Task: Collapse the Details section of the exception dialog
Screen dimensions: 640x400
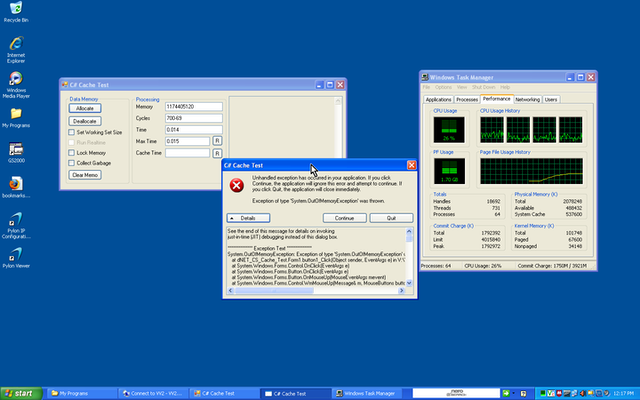Action: click(x=248, y=218)
